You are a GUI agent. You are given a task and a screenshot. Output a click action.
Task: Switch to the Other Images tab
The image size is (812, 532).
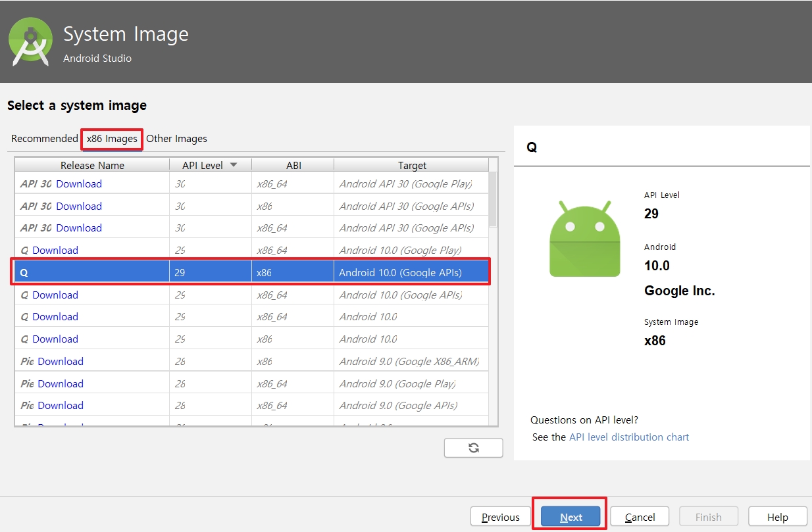pos(176,139)
